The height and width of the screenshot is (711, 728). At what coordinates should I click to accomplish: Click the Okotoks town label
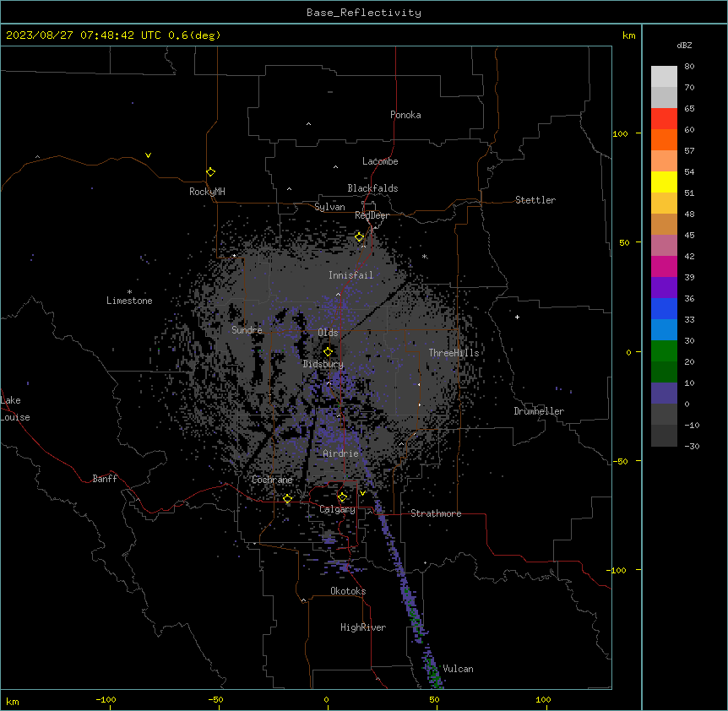pos(348,591)
